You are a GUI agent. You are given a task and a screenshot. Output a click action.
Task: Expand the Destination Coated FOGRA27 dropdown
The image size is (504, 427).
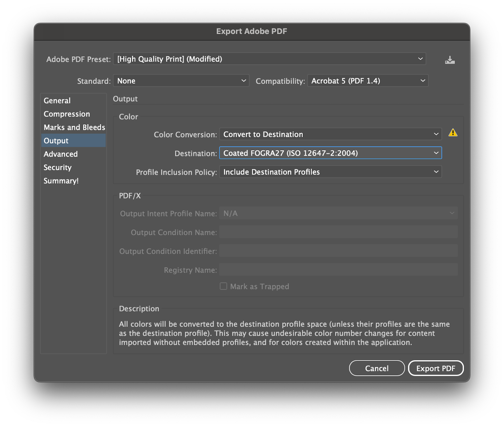point(330,153)
